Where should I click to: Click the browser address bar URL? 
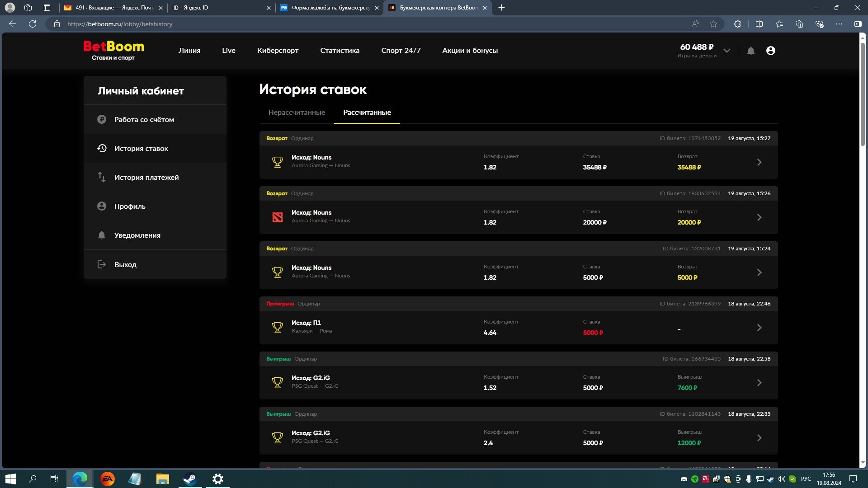120,24
